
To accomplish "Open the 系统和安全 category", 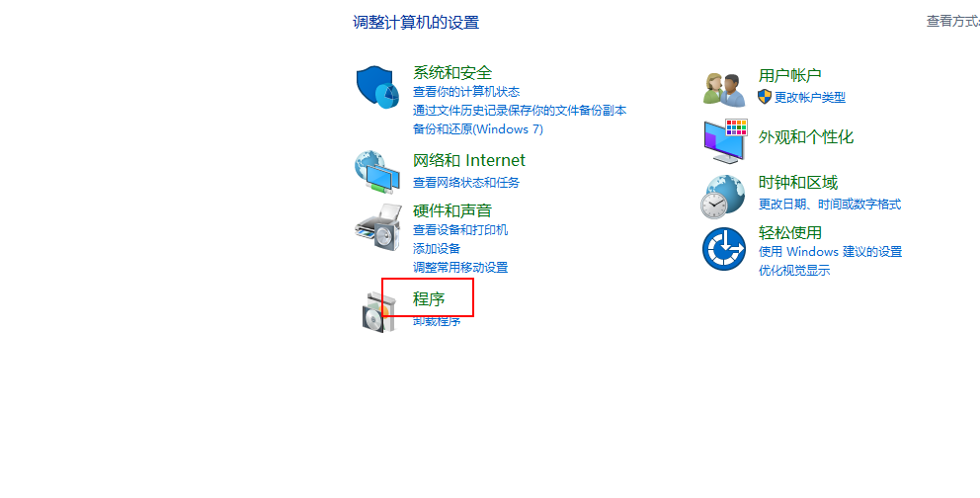I will 452,72.
